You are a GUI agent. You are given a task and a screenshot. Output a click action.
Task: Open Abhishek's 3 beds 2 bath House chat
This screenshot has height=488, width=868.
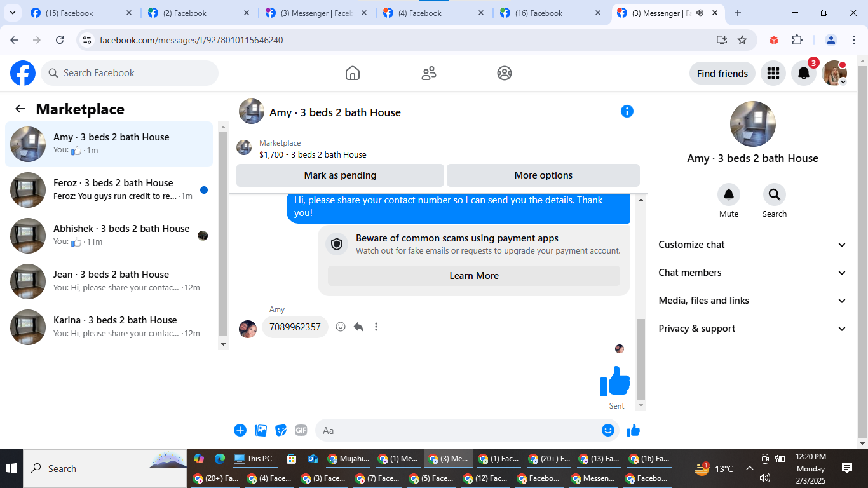[x=109, y=236]
